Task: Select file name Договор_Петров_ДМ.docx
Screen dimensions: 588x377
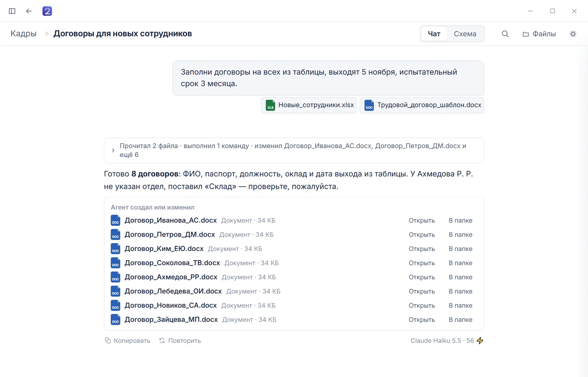Action: (170, 234)
